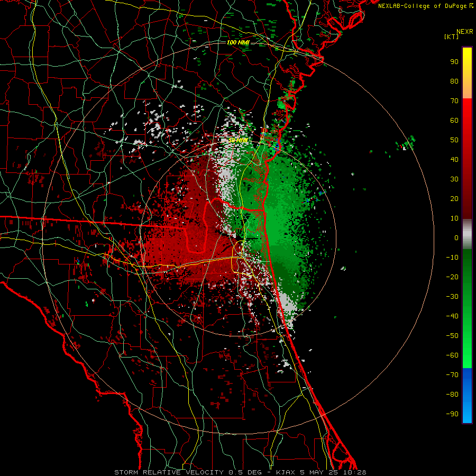Viewport: 476px width, 476px height.
Task: Click the [KT] units label
Action: pyautogui.click(x=451, y=36)
